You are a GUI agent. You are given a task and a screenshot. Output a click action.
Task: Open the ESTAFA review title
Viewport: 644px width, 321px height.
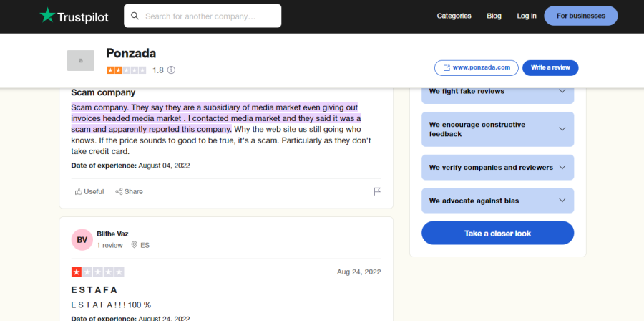[x=94, y=289]
